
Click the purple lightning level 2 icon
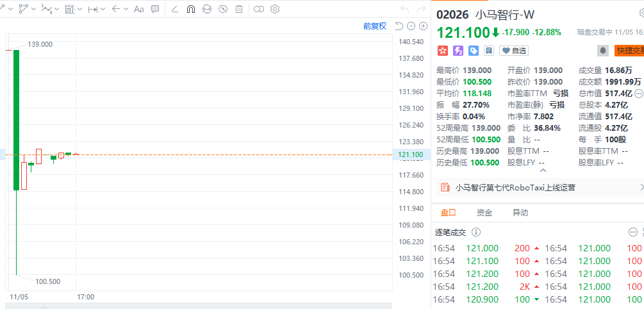(x=458, y=51)
